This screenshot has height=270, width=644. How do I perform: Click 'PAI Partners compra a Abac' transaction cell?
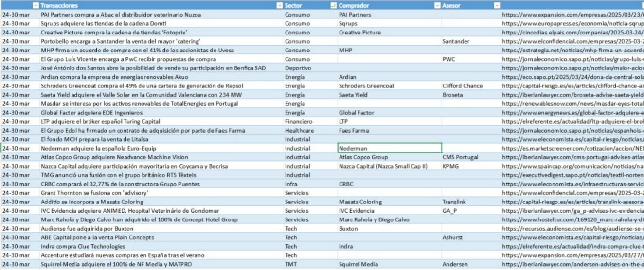161,15
